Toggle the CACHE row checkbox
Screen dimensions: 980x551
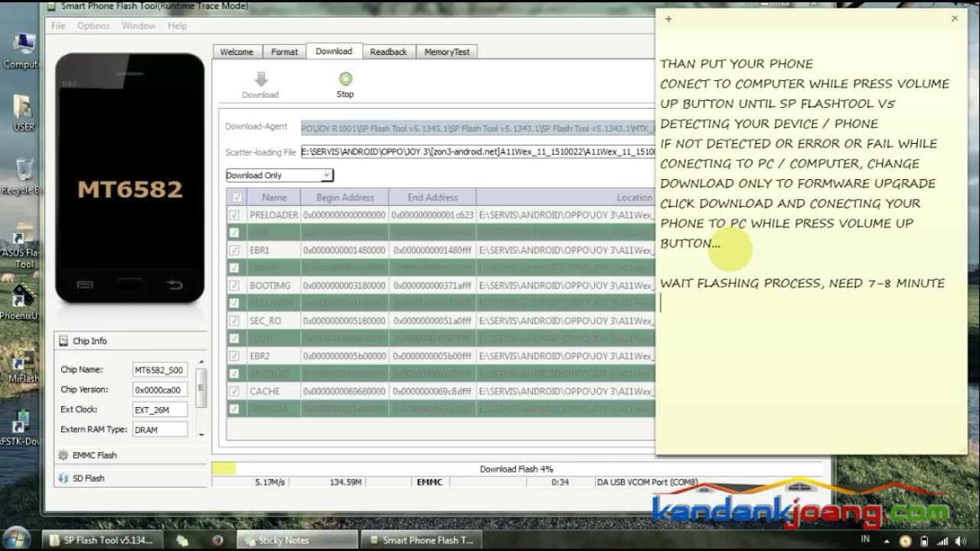tap(235, 391)
